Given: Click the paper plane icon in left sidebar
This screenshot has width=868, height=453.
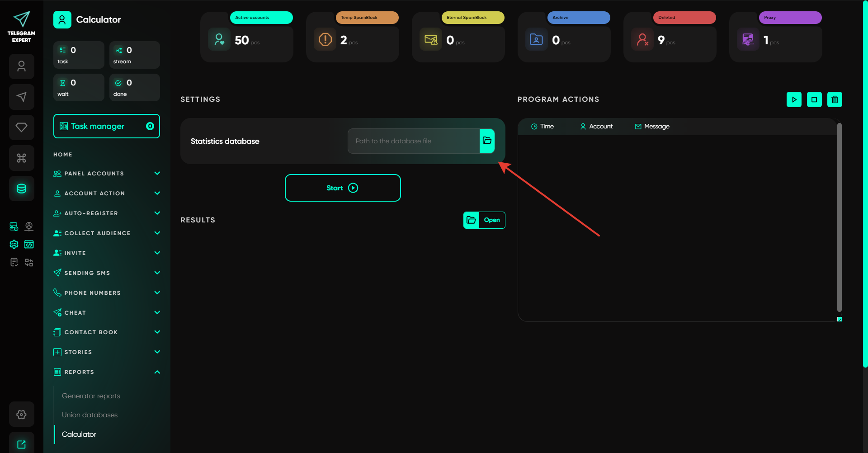Looking at the screenshot, I should click(x=21, y=97).
